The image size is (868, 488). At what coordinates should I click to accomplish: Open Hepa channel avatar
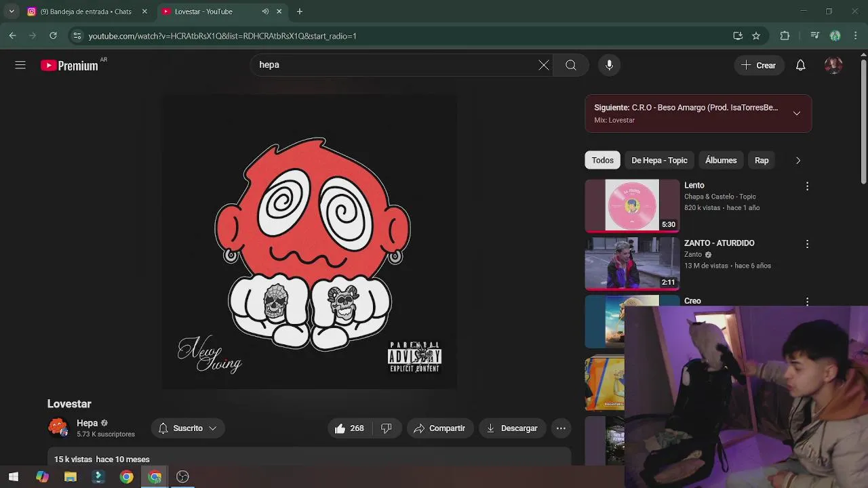[58, 428]
